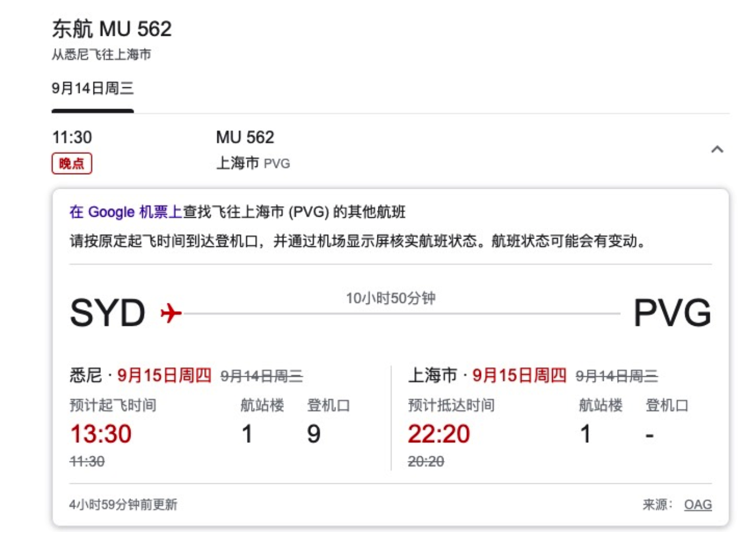The image size is (756, 542).
Task: Click the 东航 MU 562 heading
Action: coord(112,29)
